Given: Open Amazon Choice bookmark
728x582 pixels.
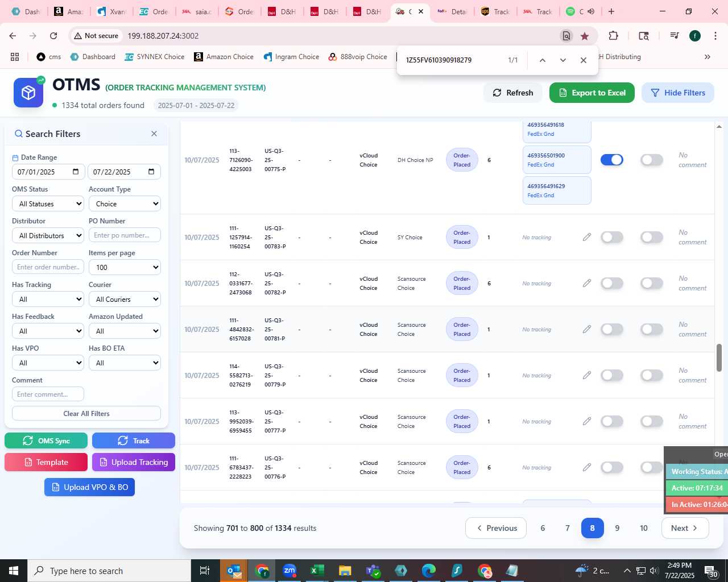Looking at the screenshot, I should coord(224,57).
